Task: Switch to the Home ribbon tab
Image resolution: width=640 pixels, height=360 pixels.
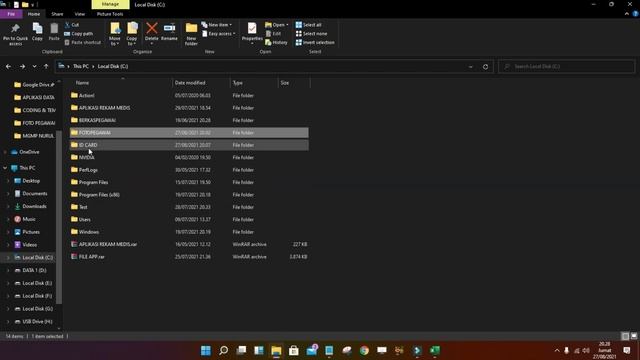Action: click(x=34, y=14)
